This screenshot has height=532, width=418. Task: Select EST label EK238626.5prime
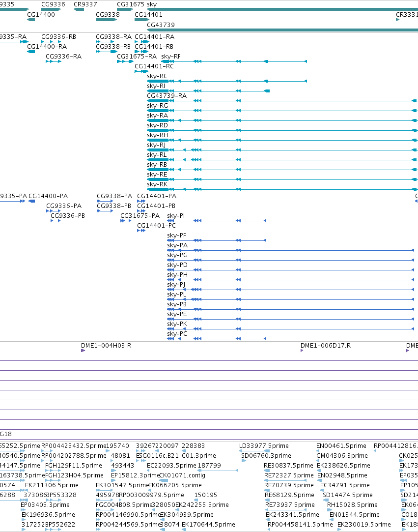(x=343, y=466)
